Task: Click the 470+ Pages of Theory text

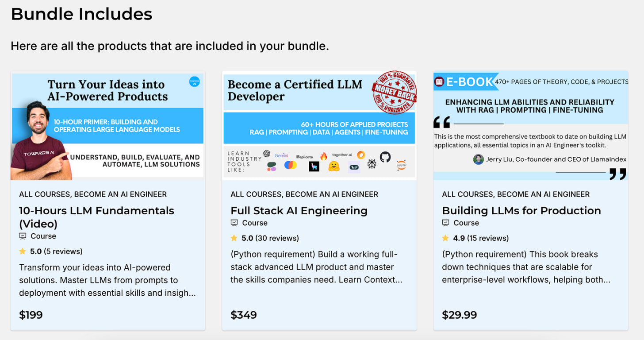Action: (x=562, y=81)
